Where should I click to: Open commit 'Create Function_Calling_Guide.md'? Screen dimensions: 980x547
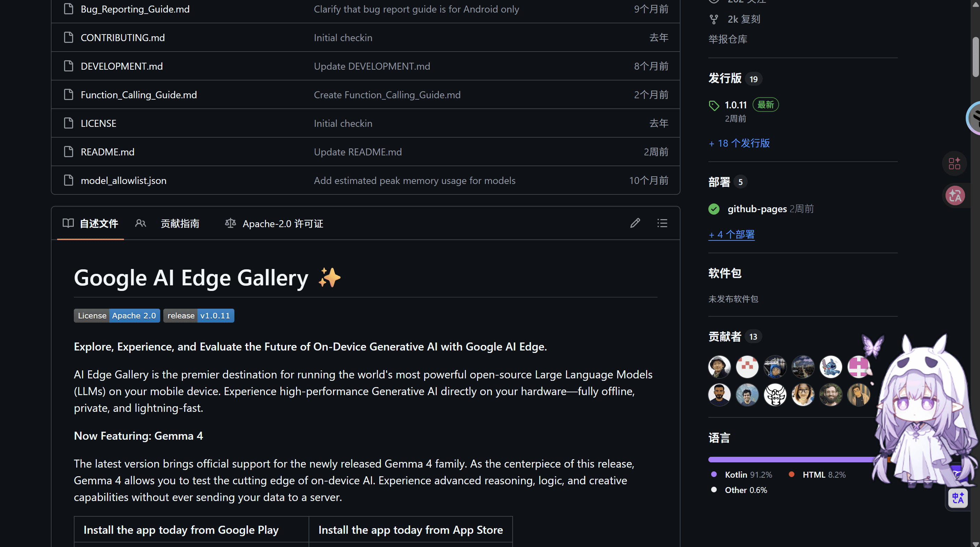(387, 95)
